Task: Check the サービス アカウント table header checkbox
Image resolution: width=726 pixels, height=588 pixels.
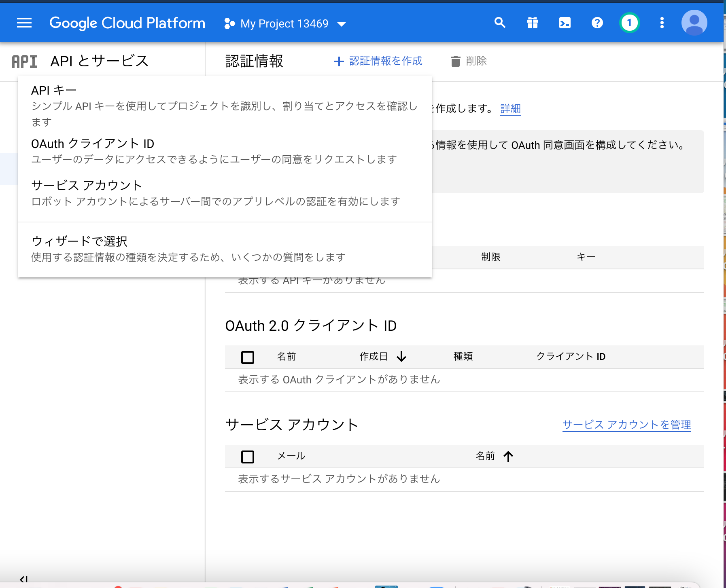Action: tap(247, 457)
